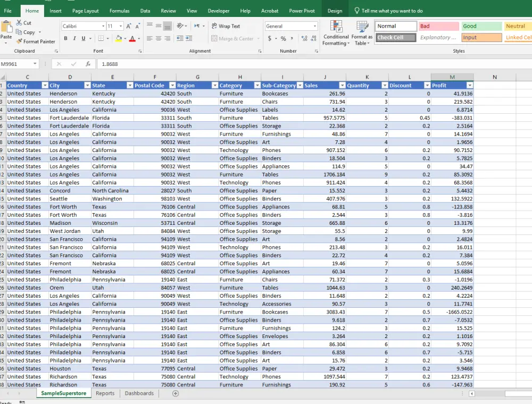The image size is (532, 404).
Task: Apply the Bad cell style swatch
Action: pos(439,26)
